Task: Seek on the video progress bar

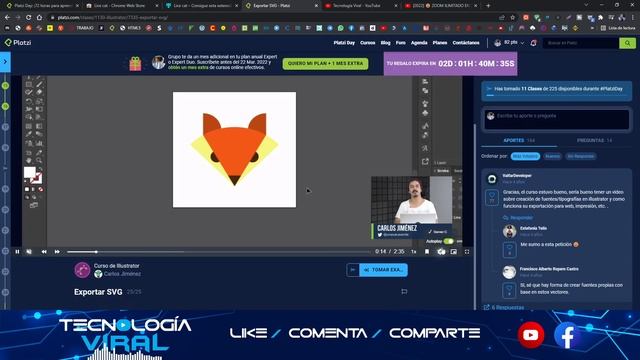Action: click(218, 252)
